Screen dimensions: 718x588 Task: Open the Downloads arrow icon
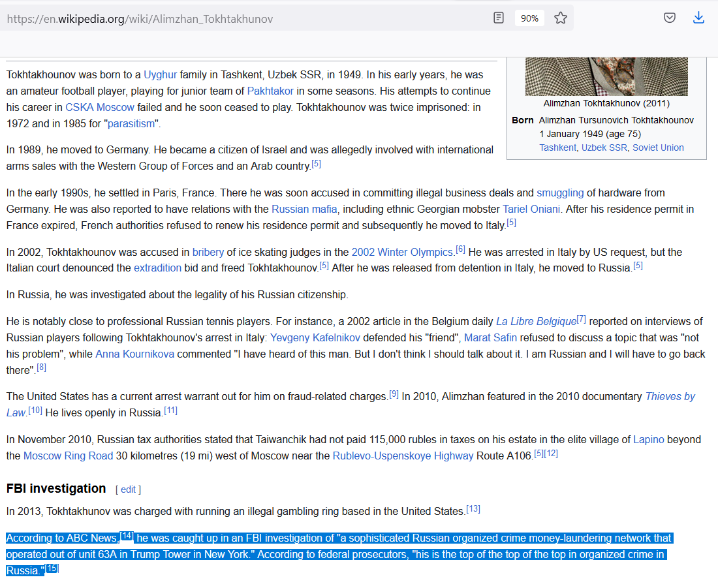tap(698, 18)
